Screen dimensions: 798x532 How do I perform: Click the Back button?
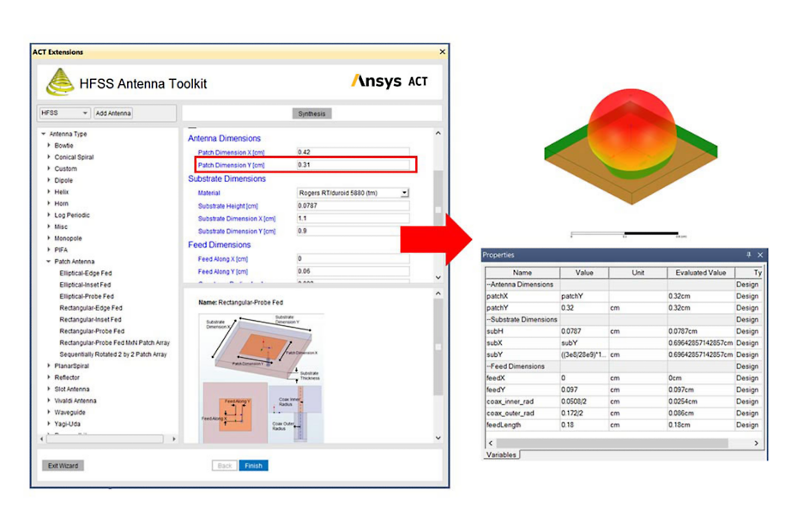(225, 466)
